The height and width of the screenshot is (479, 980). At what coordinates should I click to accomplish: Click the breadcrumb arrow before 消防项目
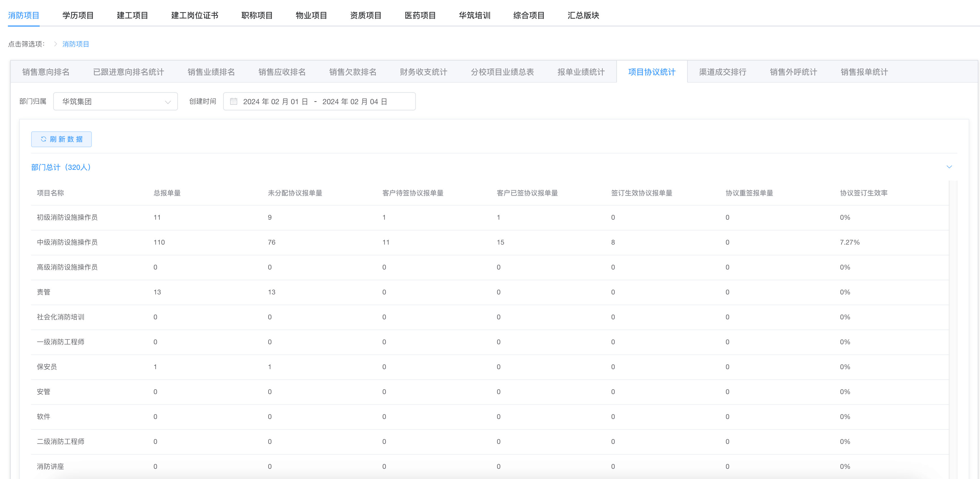pos(56,44)
